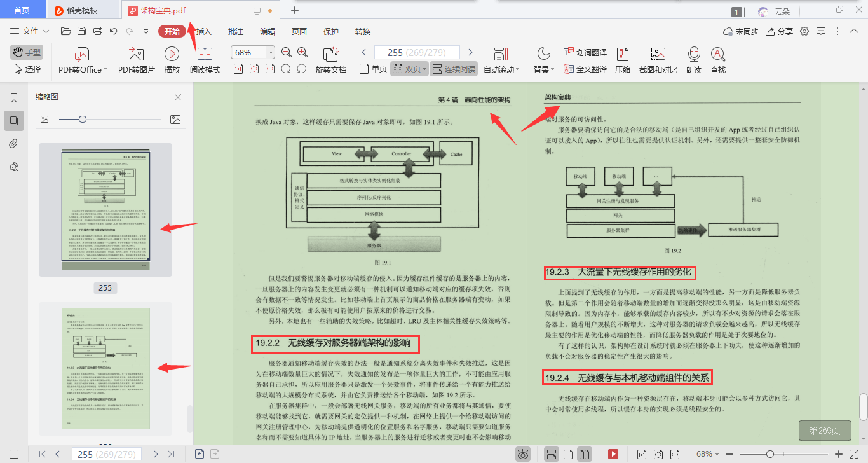Screen dimensions: 868x463
Task: Open the bookmark panel in the sidebar
Action: 14,98
